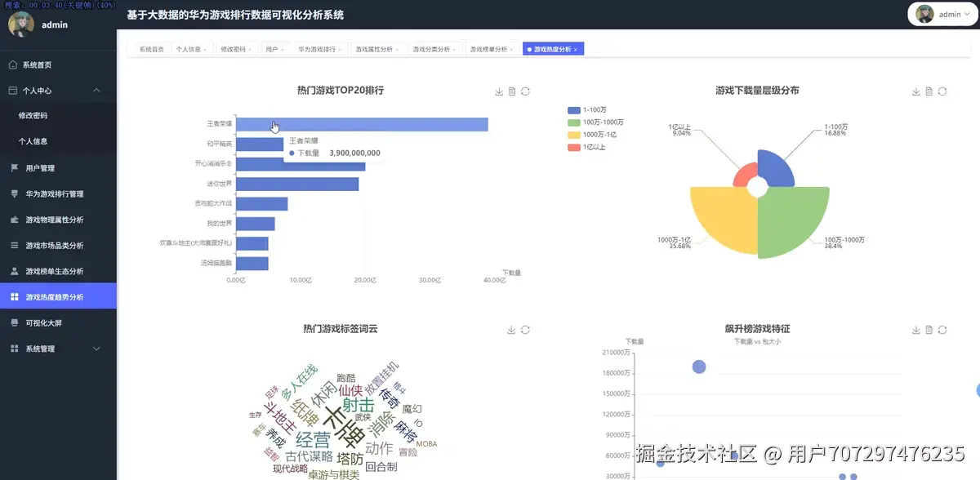
Task: Toggle the 100万-1000万 legend series
Action: (x=594, y=122)
